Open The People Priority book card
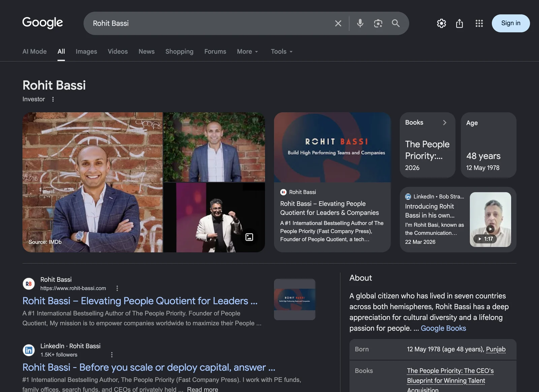The image size is (539, 392). click(427, 145)
